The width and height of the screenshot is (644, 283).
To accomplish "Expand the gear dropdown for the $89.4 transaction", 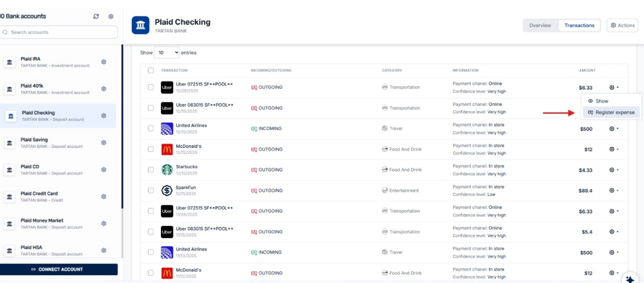I will click(x=614, y=191).
